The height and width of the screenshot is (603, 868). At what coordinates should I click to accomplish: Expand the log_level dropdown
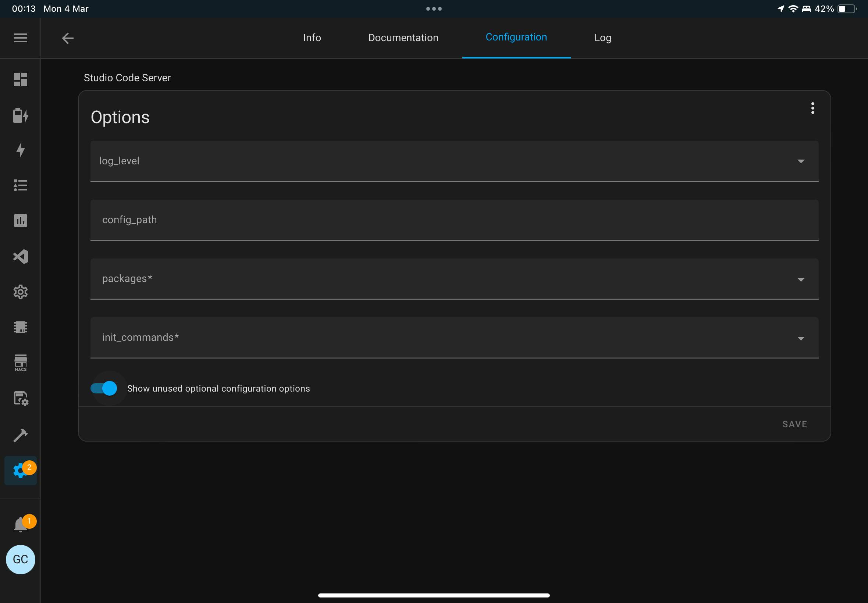point(454,161)
